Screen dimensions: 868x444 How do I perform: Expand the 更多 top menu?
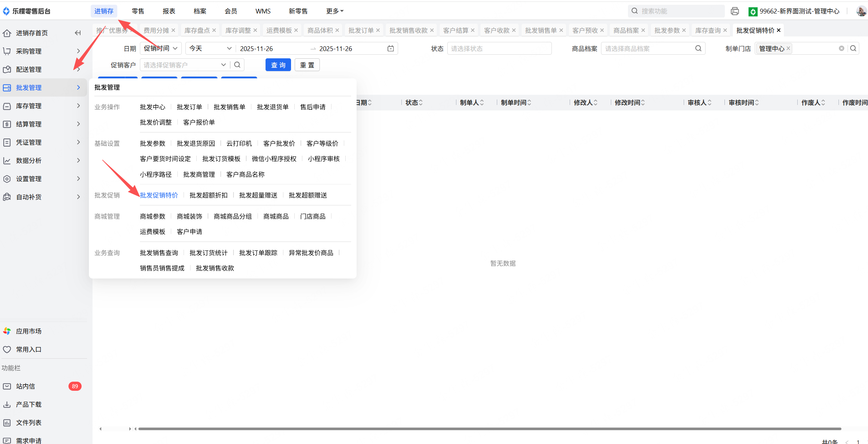[x=334, y=11]
